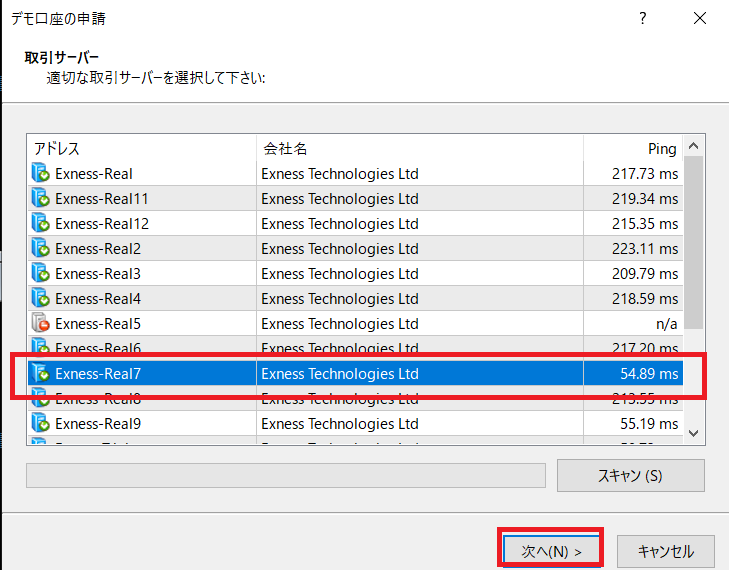Click the 218.59 ms ping value
The image size is (729, 570).
[x=645, y=298]
